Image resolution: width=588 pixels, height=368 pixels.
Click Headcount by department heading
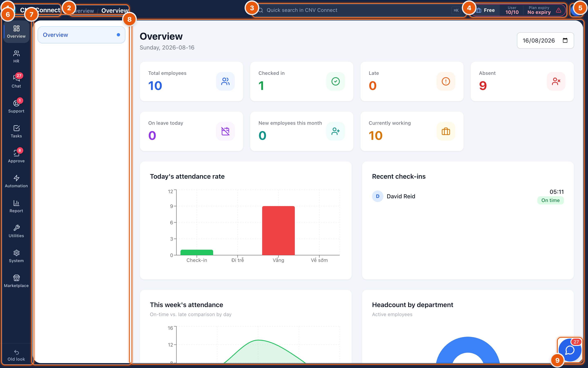point(412,305)
